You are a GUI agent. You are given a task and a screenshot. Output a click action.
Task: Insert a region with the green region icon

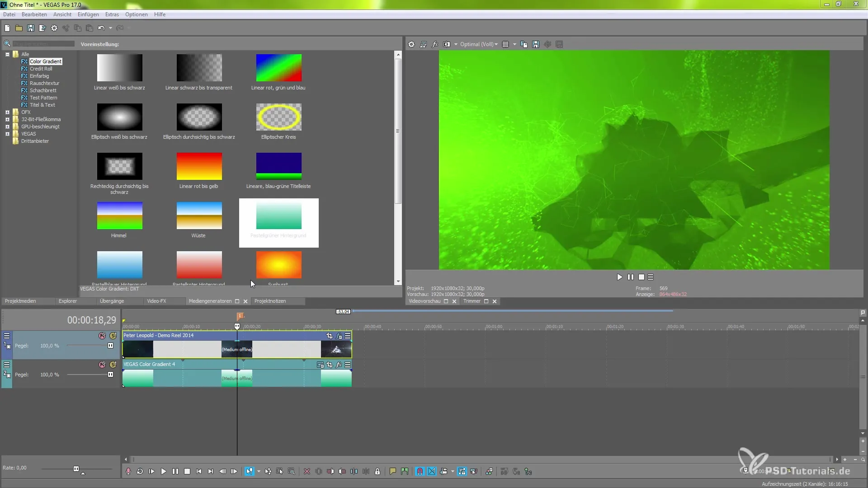coord(405,471)
